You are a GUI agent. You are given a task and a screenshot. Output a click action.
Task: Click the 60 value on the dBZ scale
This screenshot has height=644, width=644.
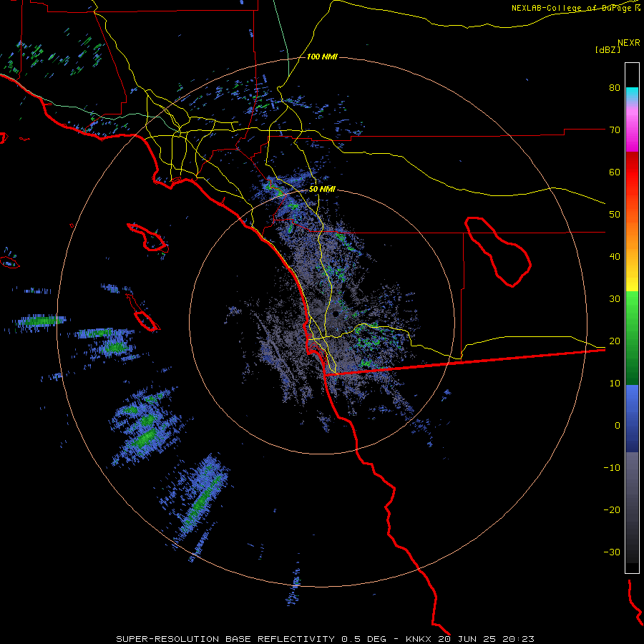pos(615,172)
